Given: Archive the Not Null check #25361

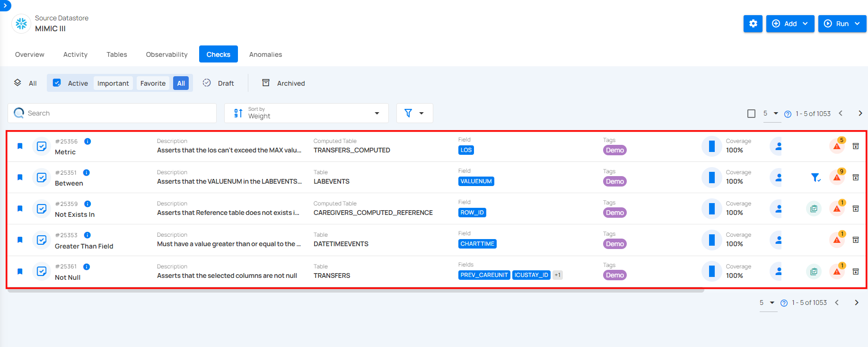Looking at the screenshot, I should [856, 272].
